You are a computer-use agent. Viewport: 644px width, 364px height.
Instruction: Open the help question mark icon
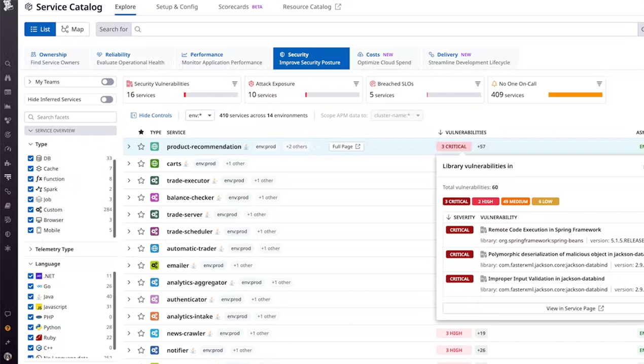(8, 328)
